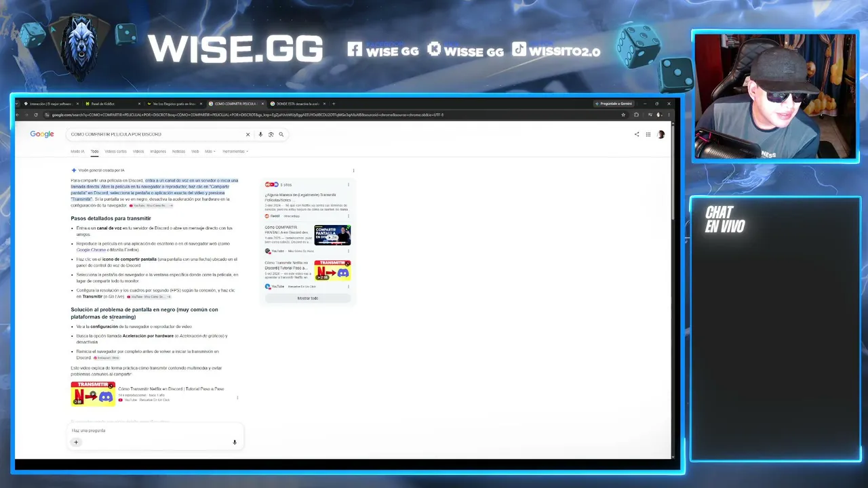868x488 pixels.
Task: Open the Cómo Transmitir Netflix tutorial title link
Action: coord(171,389)
